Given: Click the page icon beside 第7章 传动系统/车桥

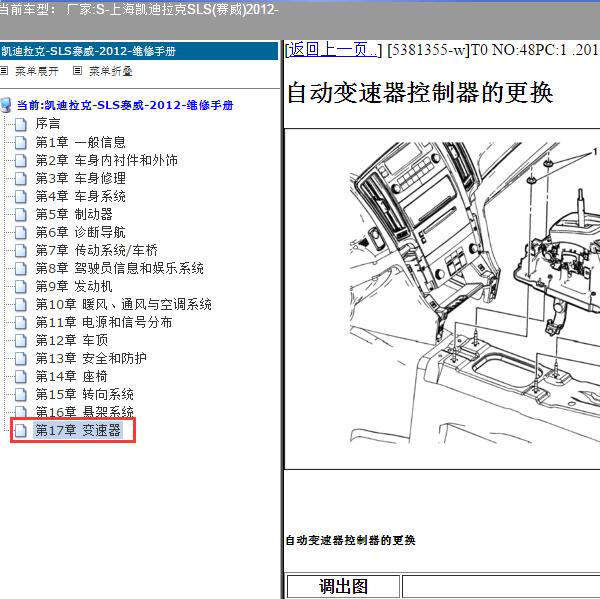Looking at the screenshot, I should coord(21,250).
